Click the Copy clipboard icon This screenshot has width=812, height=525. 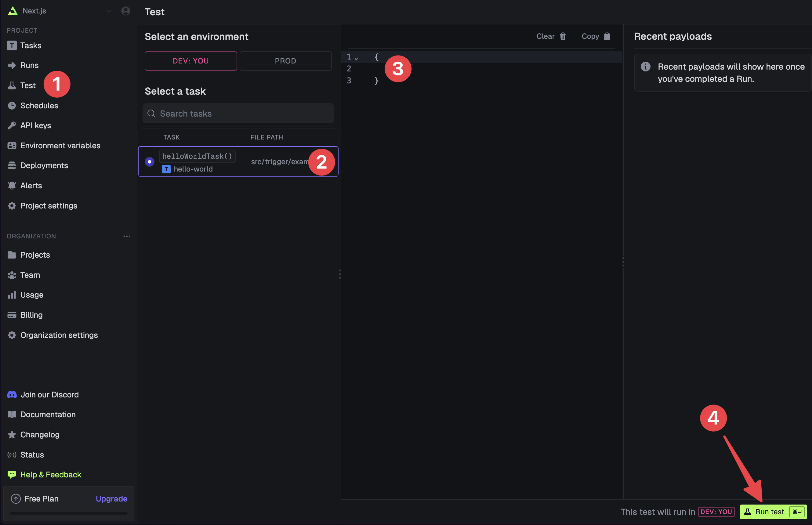click(607, 36)
